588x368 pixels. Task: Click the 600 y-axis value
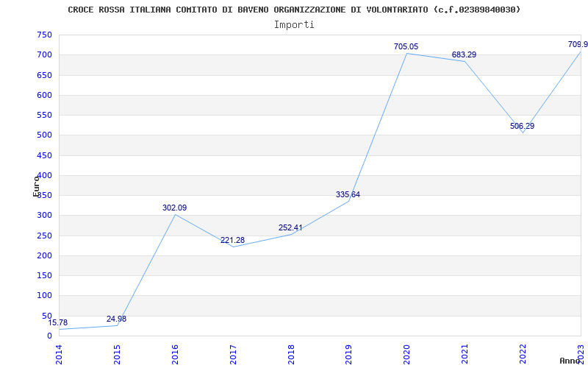(x=44, y=95)
